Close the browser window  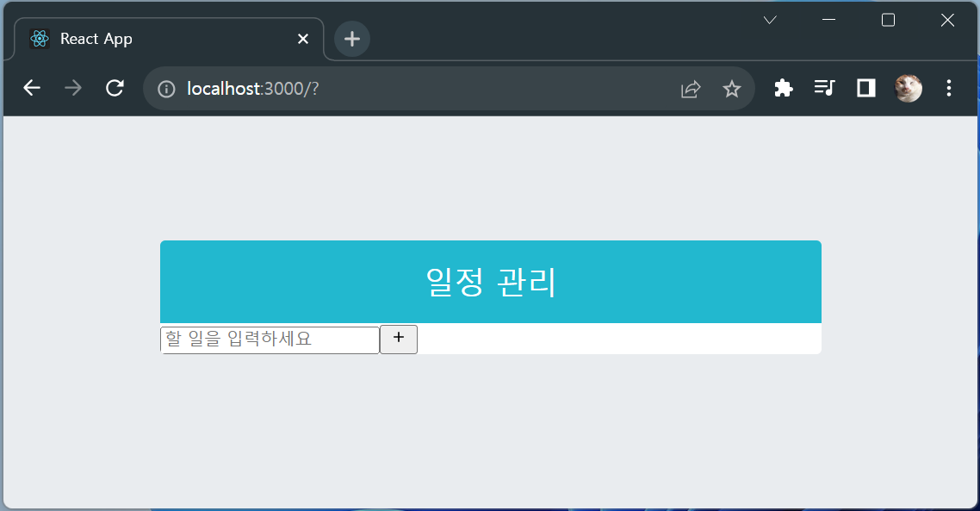tap(947, 20)
